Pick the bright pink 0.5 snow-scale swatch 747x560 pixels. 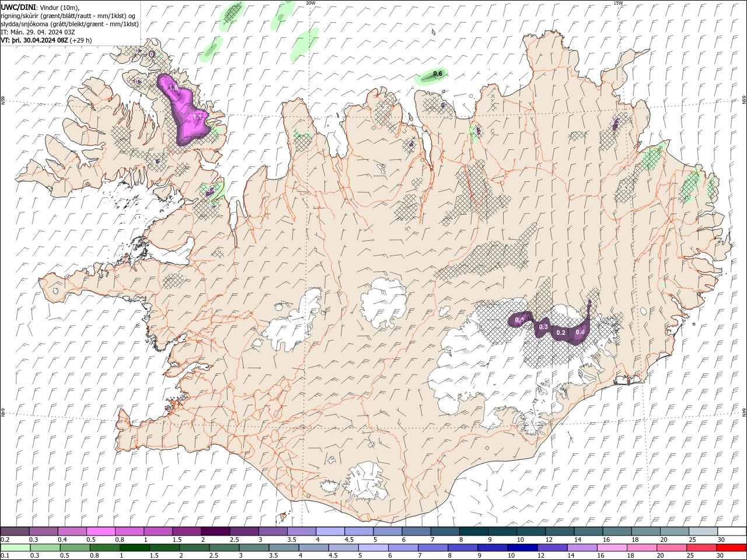tap(100, 531)
